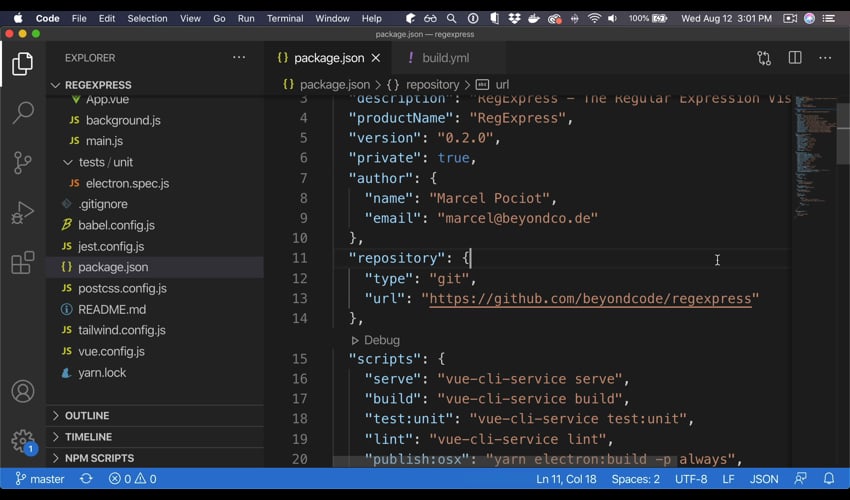This screenshot has width=850, height=500.
Task: Open the Dropbox menu bar icon
Action: [x=514, y=18]
